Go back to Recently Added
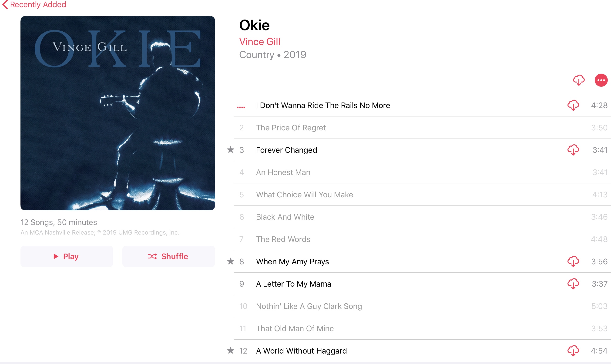This screenshot has height=364, width=611. tap(34, 5)
